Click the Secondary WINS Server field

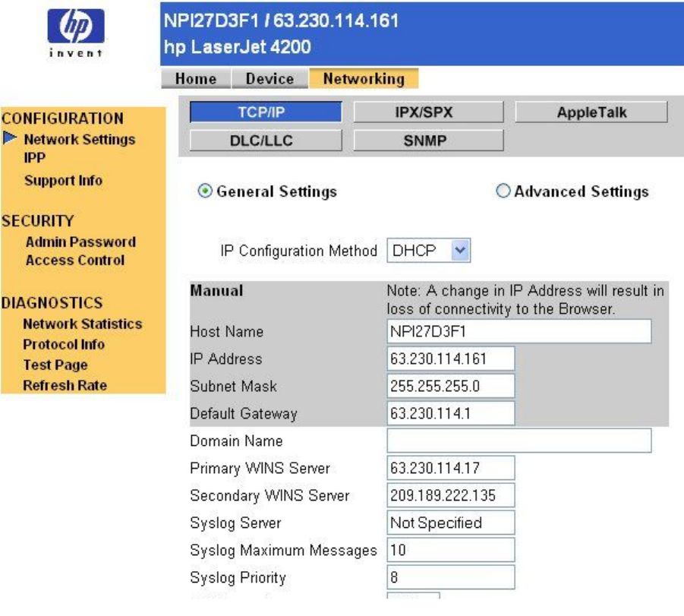(451, 495)
